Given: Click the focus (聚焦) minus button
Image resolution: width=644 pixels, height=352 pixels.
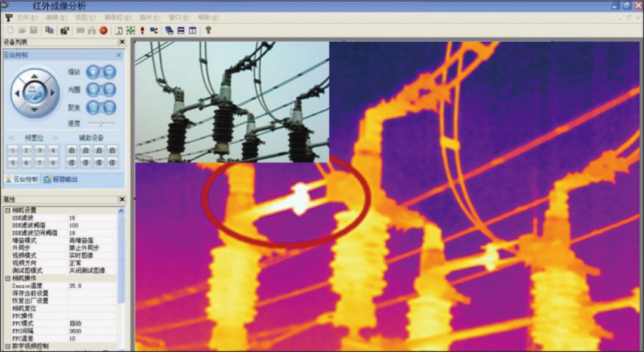Looking at the screenshot, I should click(109, 107).
